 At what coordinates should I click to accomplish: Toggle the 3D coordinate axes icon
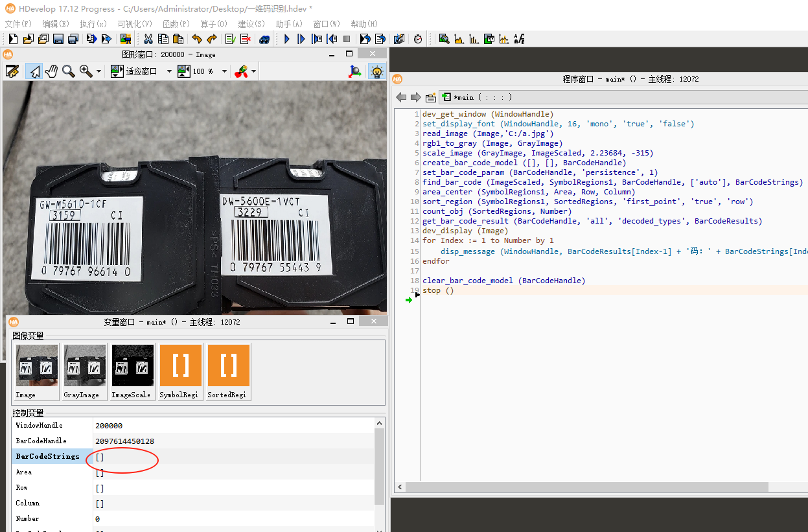point(355,71)
